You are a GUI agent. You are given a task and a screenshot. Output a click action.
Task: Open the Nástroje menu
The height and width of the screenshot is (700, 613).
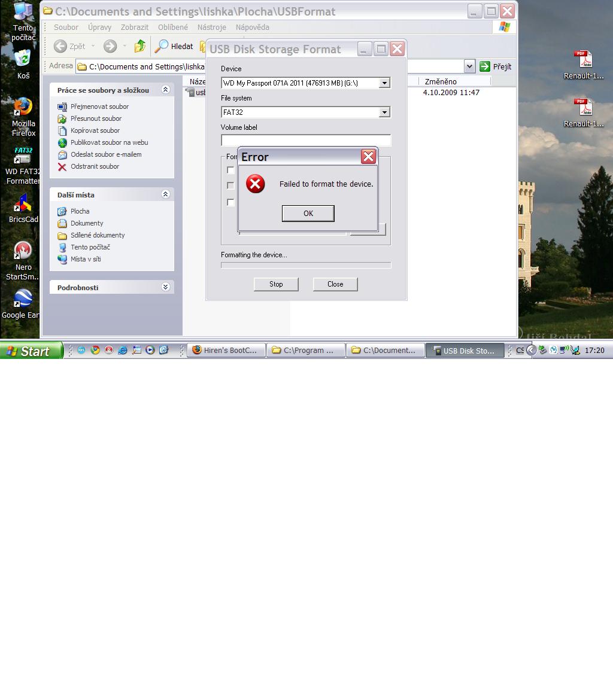pyautogui.click(x=212, y=28)
